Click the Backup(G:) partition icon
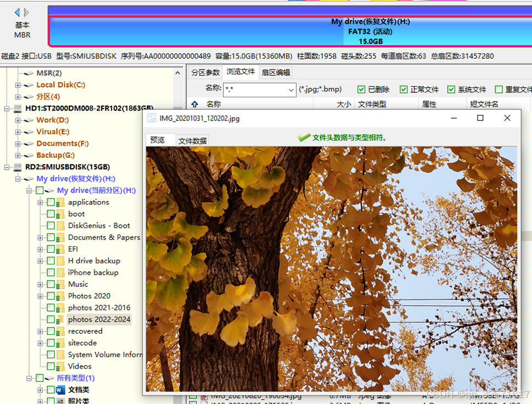The width and height of the screenshot is (532, 404). (29, 156)
